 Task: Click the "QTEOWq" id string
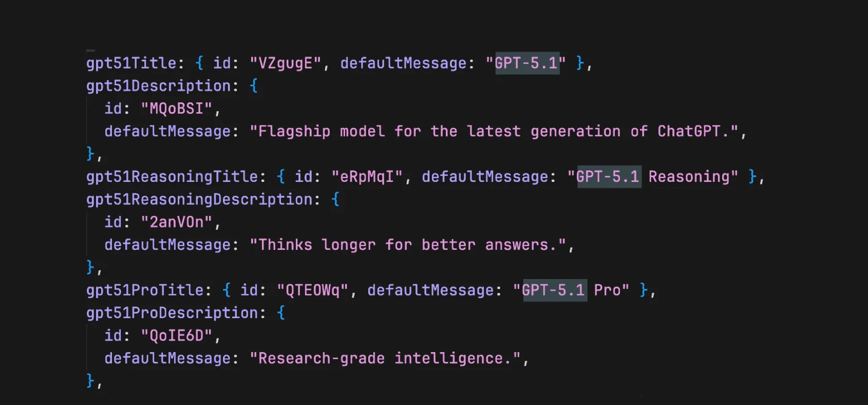(x=312, y=290)
